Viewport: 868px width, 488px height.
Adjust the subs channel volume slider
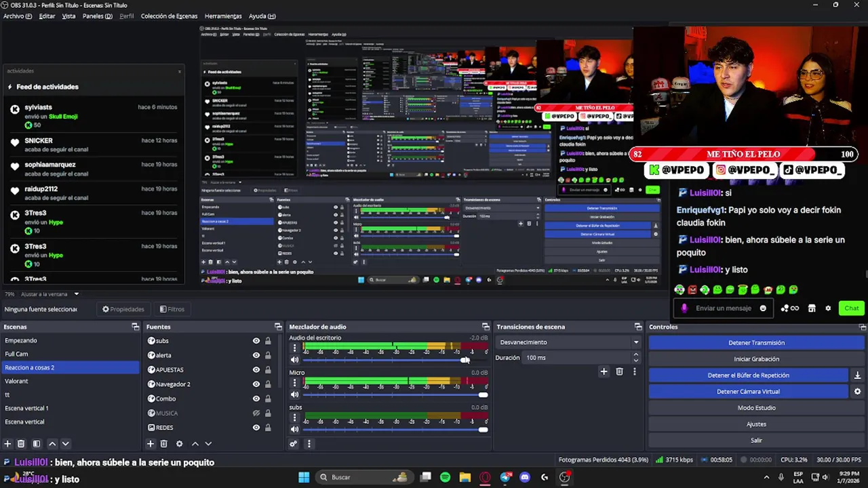click(394, 429)
